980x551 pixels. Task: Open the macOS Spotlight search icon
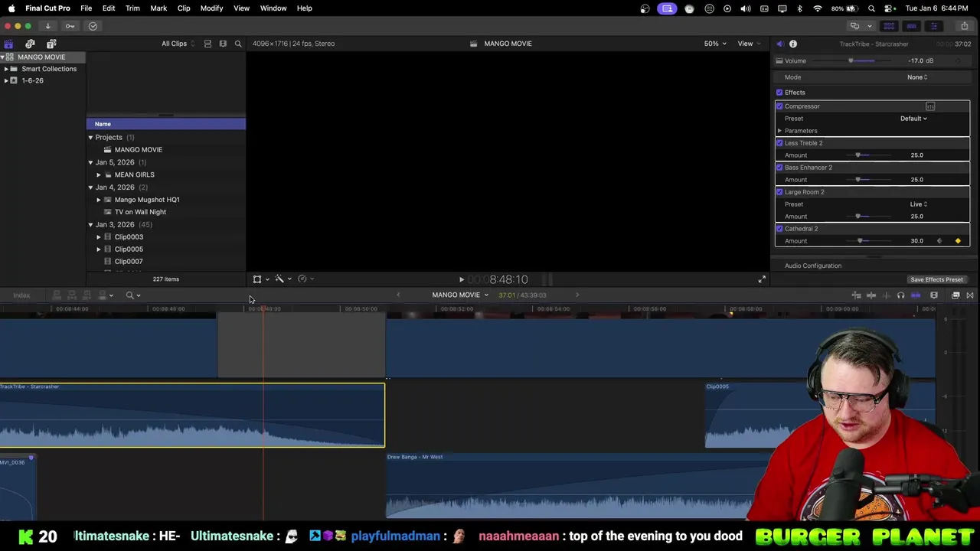coord(871,8)
